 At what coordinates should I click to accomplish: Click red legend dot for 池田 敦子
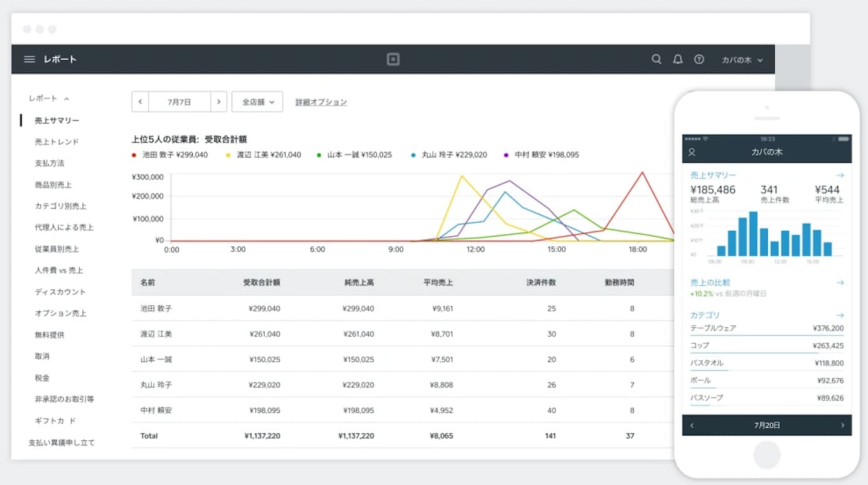pyautogui.click(x=134, y=155)
